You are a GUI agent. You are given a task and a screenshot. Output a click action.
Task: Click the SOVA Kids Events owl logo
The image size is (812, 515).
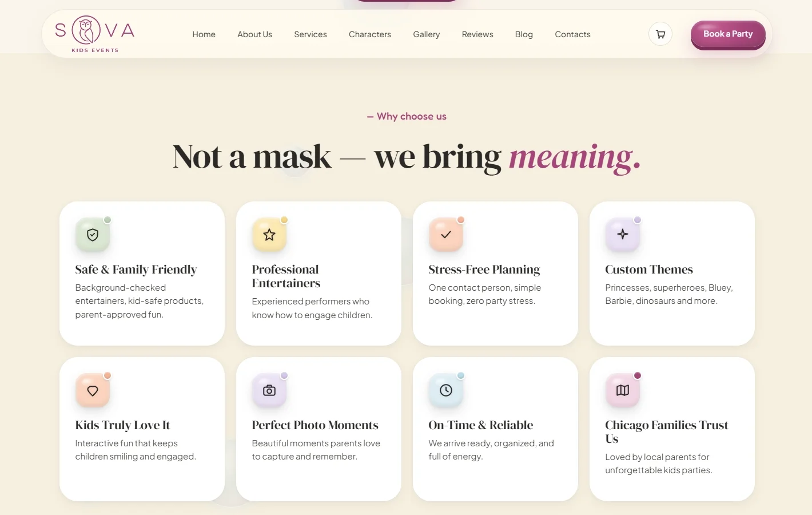click(x=95, y=34)
